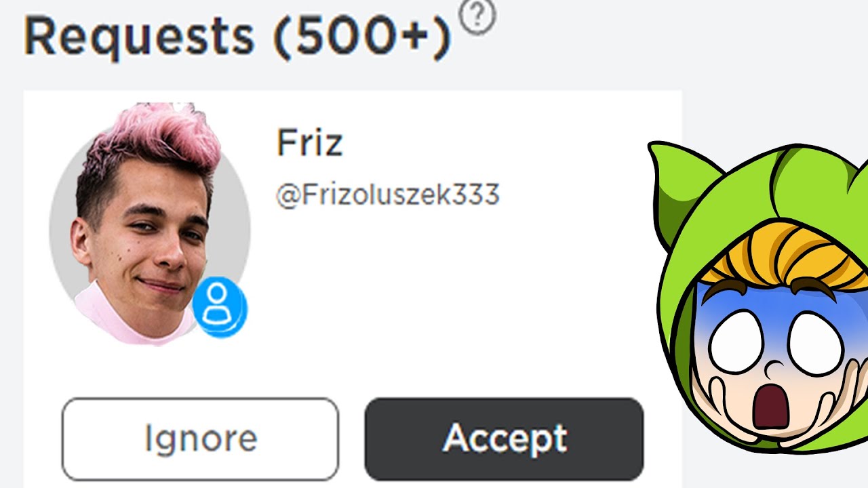Open the Friz display name link

[x=309, y=143]
